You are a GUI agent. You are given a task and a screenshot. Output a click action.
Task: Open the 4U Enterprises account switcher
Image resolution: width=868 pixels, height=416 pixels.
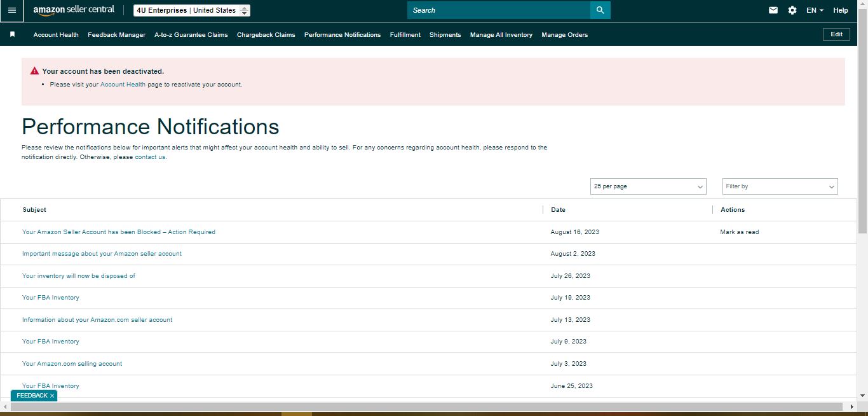tap(192, 10)
